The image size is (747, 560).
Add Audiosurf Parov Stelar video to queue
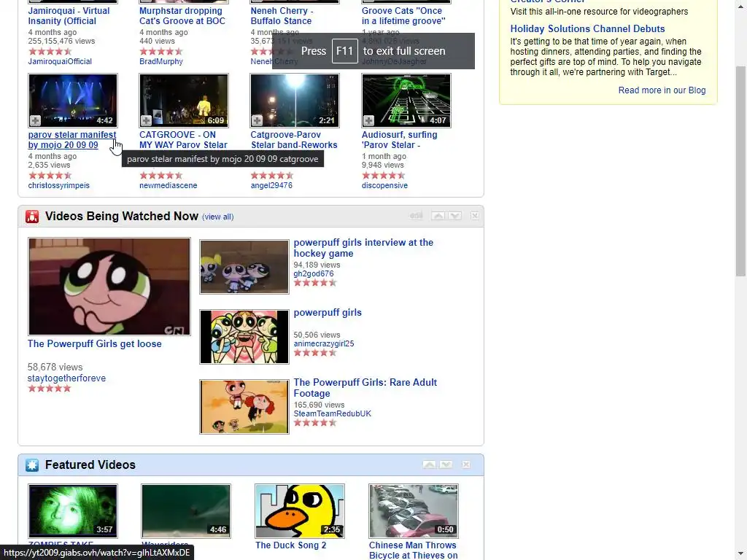368,120
